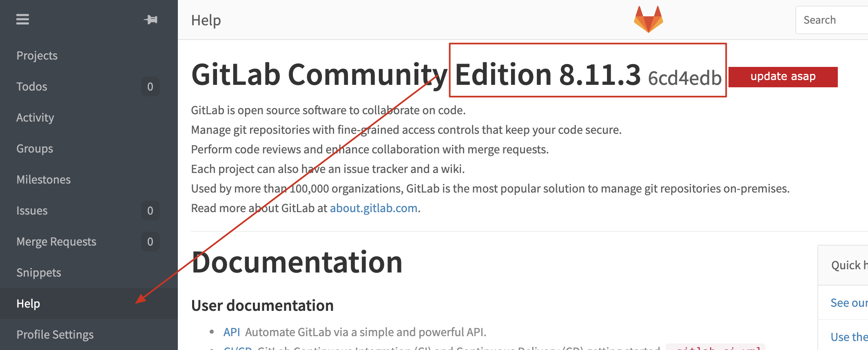Screen dimensions: 868x350
Task: Open the about.gitlab.com link
Action: (x=373, y=208)
